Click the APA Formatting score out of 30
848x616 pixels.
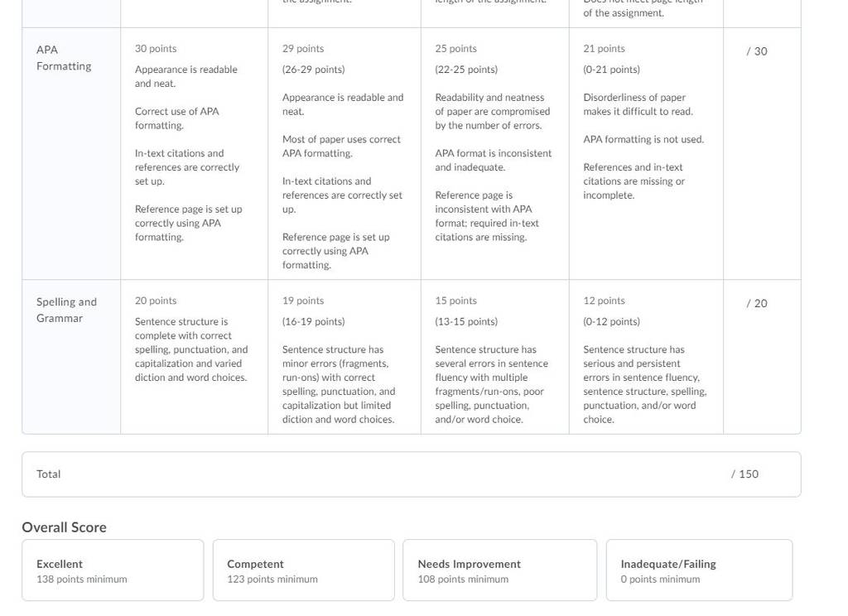tap(757, 51)
